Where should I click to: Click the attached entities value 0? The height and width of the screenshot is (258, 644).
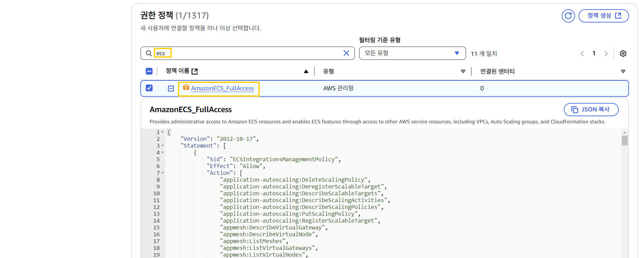tap(482, 88)
